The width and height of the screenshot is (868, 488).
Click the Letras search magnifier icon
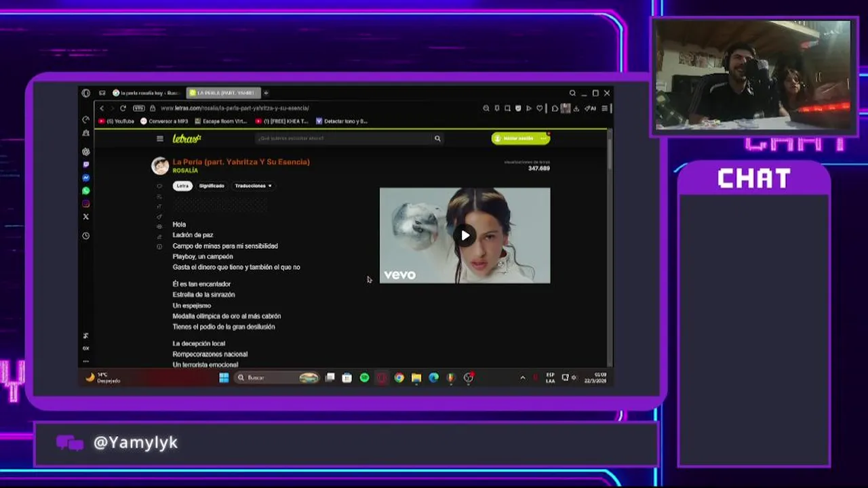point(437,138)
